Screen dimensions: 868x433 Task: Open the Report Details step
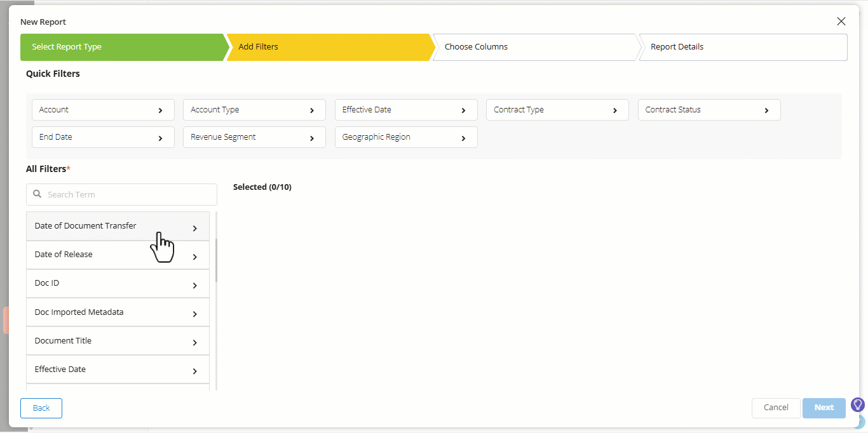pyautogui.click(x=743, y=47)
